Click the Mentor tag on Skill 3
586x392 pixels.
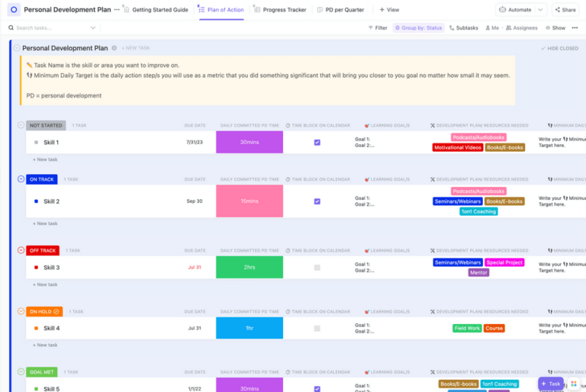pyautogui.click(x=478, y=273)
